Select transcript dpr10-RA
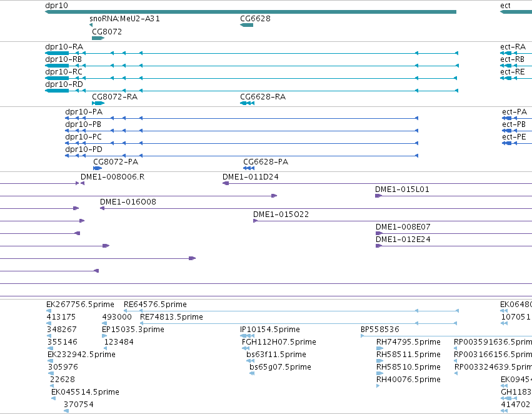 (x=252, y=53)
